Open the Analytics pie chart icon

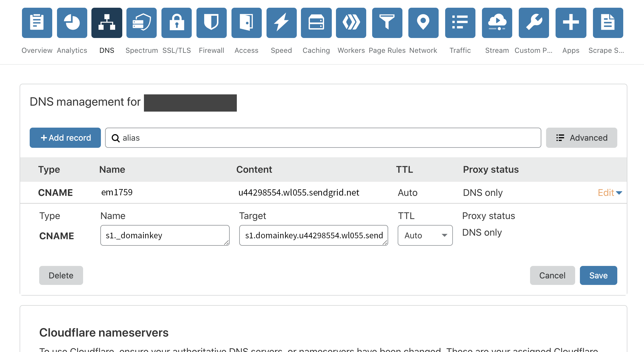(72, 23)
